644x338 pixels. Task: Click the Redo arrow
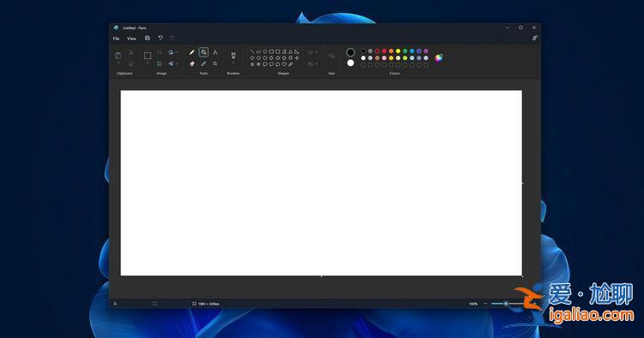172,38
